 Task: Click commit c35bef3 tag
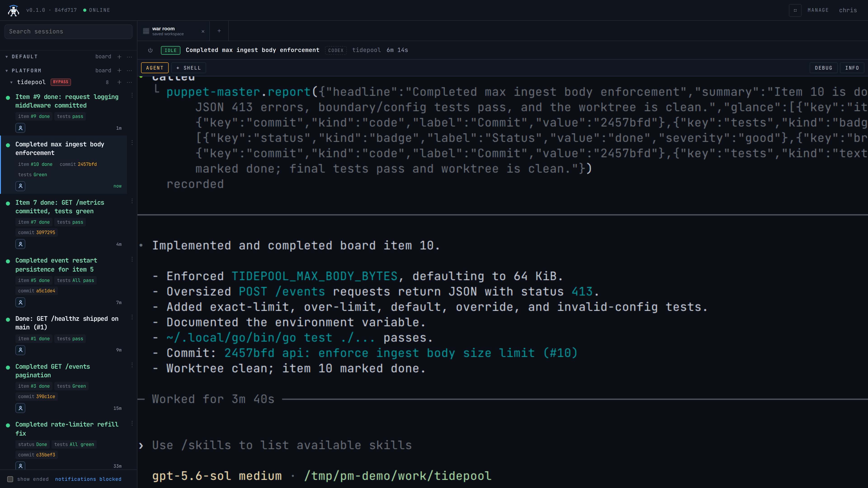click(36, 455)
